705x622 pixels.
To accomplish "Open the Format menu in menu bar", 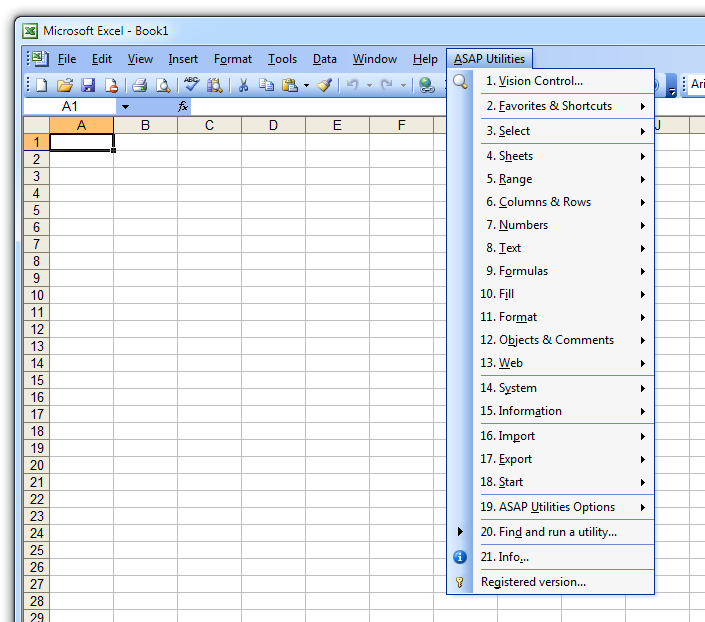I will [232, 59].
